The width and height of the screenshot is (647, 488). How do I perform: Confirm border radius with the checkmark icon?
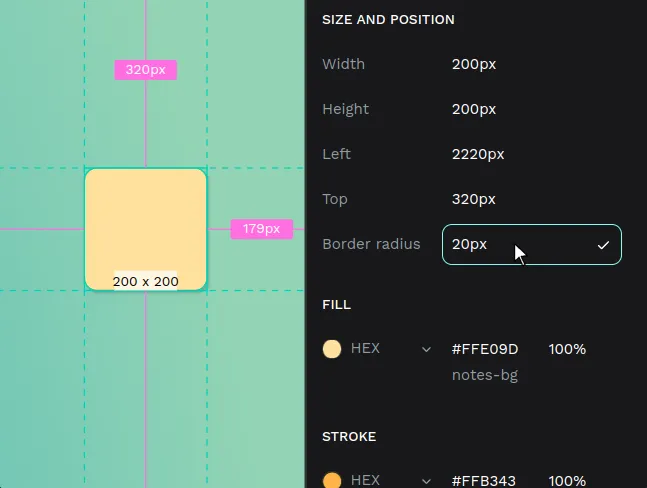pos(603,245)
